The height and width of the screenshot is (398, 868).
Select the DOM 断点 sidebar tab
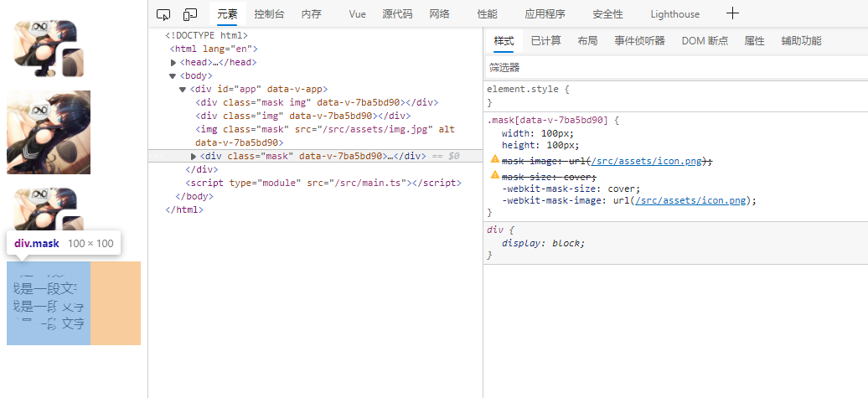coord(705,41)
